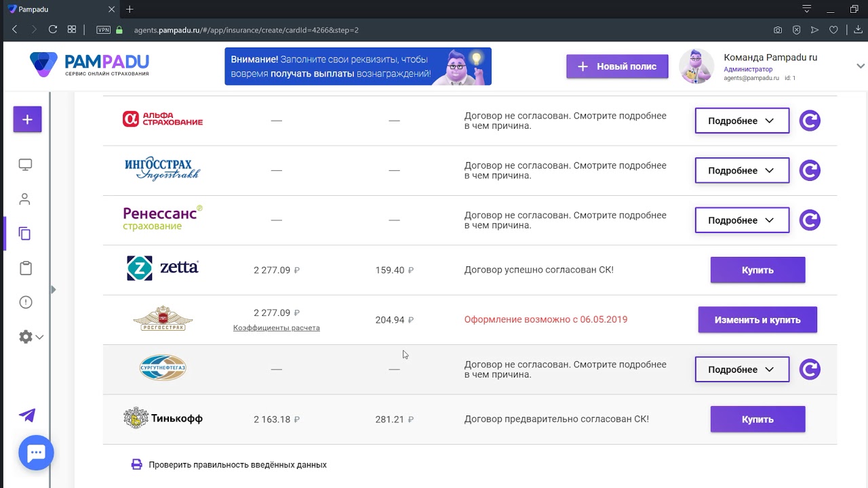This screenshot has width=868, height=488.
Task: Click commission value 204.94 ₽
Action: 394,320
